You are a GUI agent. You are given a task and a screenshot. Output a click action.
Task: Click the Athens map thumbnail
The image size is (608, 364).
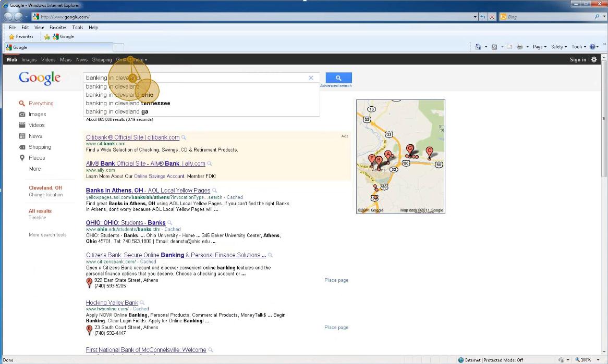(x=400, y=156)
